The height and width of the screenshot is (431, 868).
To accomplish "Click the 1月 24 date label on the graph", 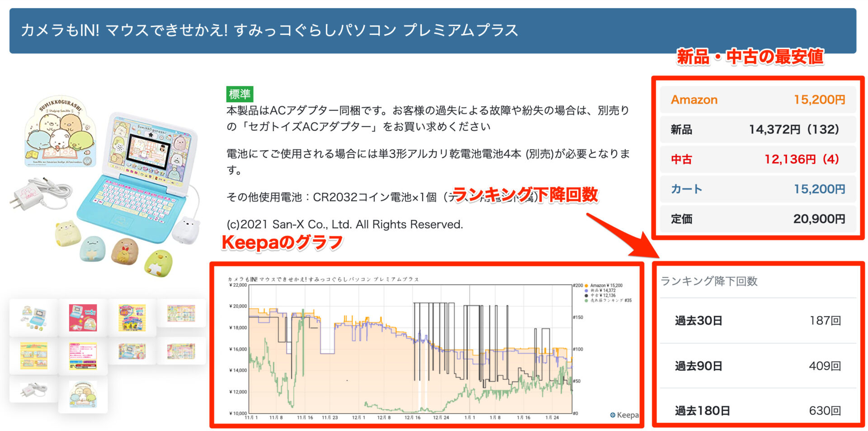I will tap(552, 417).
